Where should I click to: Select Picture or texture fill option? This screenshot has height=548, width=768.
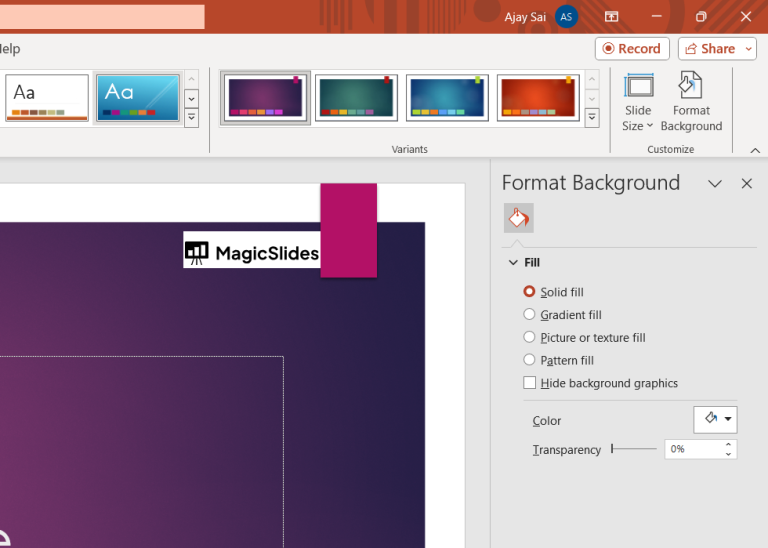point(529,337)
